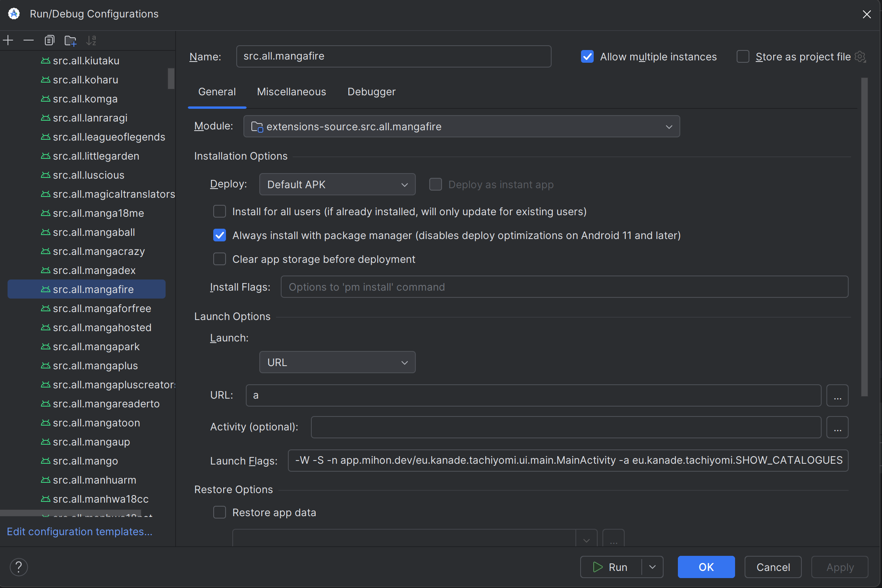Disable Allow multiple instances checkbox
Screen dimensions: 882x588
tap(587, 57)
